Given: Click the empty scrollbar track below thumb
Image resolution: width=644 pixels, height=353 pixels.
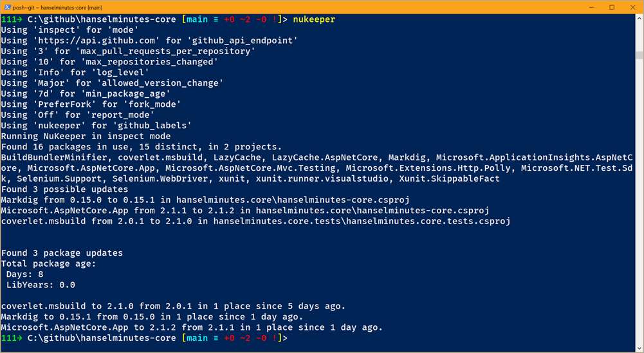Looking at the screenshot, I should click(x=639, y=202).
